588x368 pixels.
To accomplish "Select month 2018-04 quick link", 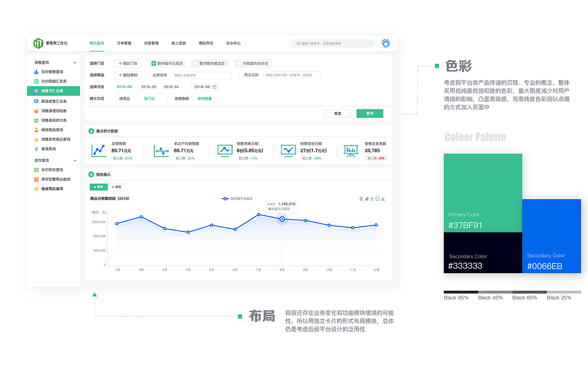I will coord(171,87).
